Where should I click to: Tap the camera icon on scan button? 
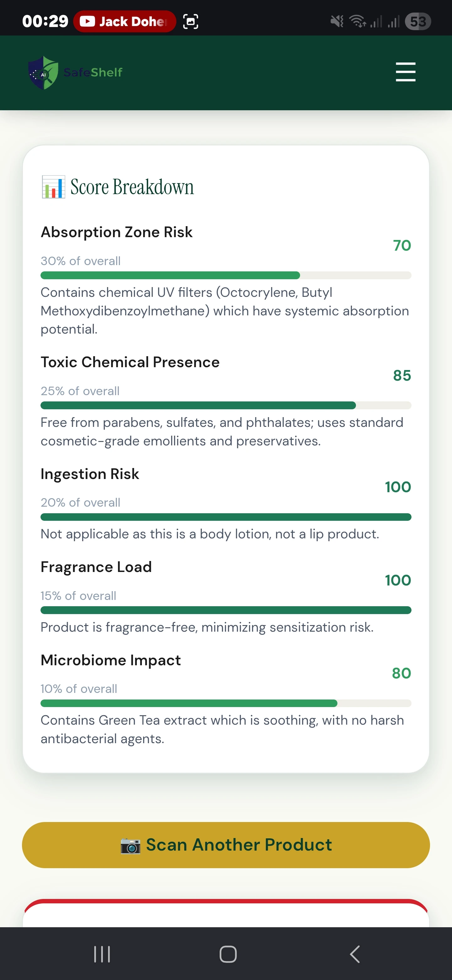click(x=130, y=845)
